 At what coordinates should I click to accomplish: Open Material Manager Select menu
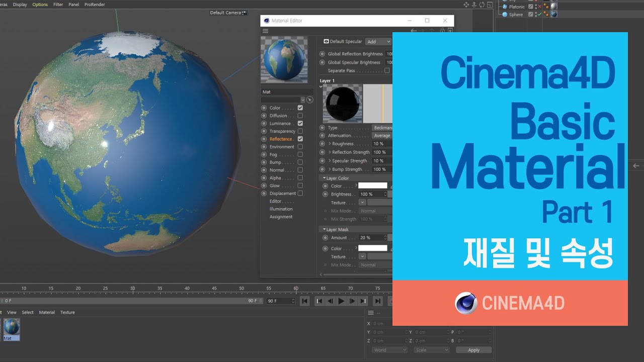pos(28,312)
